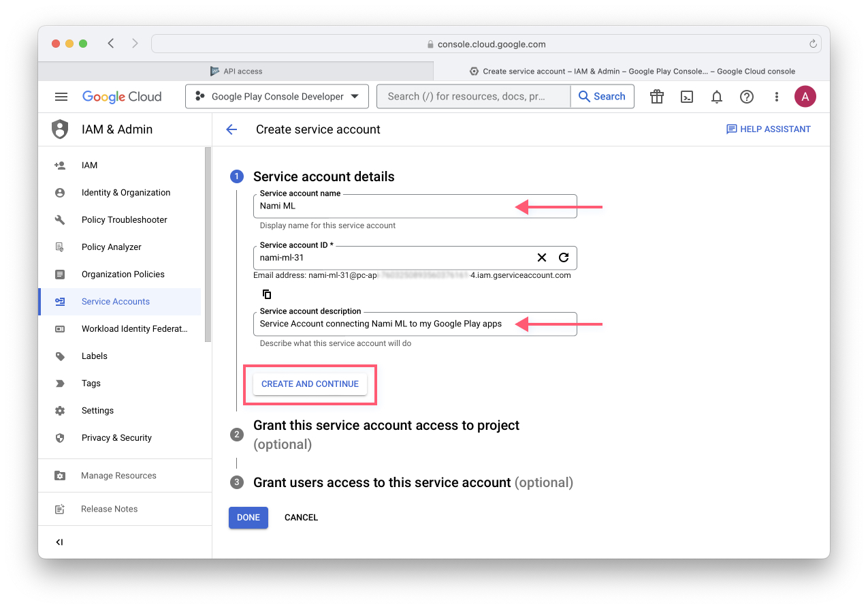Click the Release Notes document icon
The image size is (868, 609).
pos(60,509)
